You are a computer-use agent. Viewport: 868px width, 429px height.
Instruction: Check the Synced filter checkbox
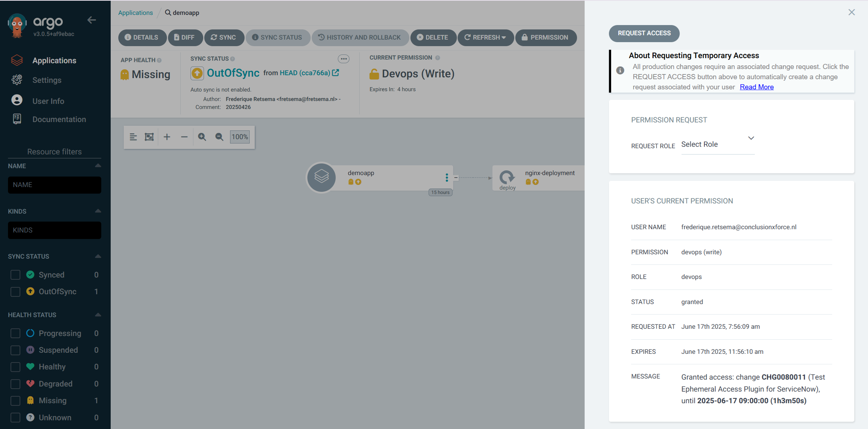click(x=15, y=275)
